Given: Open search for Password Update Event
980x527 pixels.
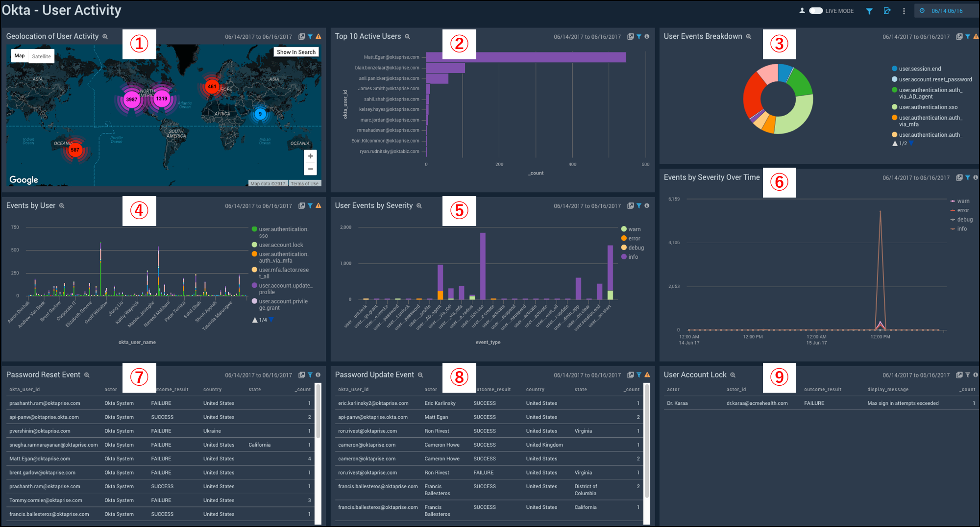Looking at the screenshot, I should coord(420,375).
